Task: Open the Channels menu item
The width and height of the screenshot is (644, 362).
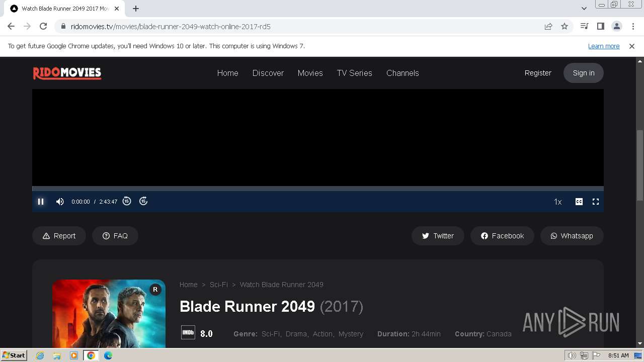Action: (403, 73)
